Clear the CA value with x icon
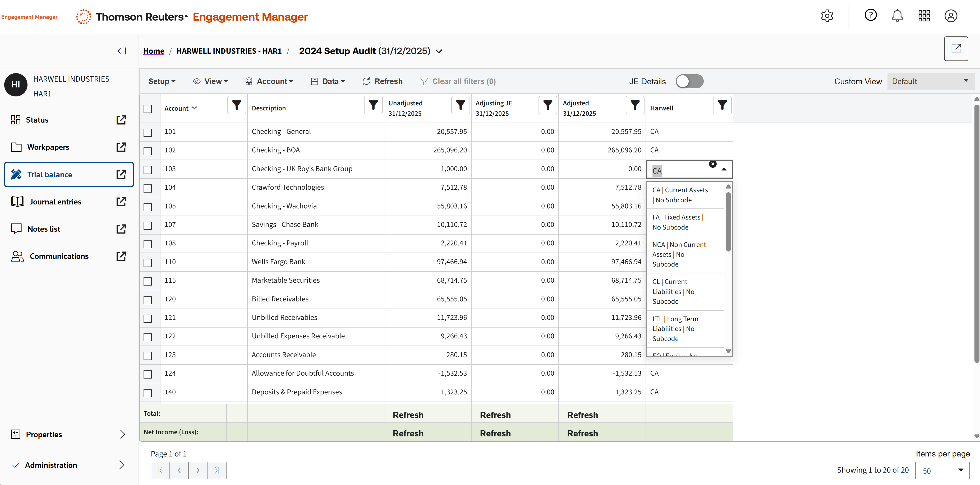The width and height of the screenshot is (980, 485). pos(712,164)
